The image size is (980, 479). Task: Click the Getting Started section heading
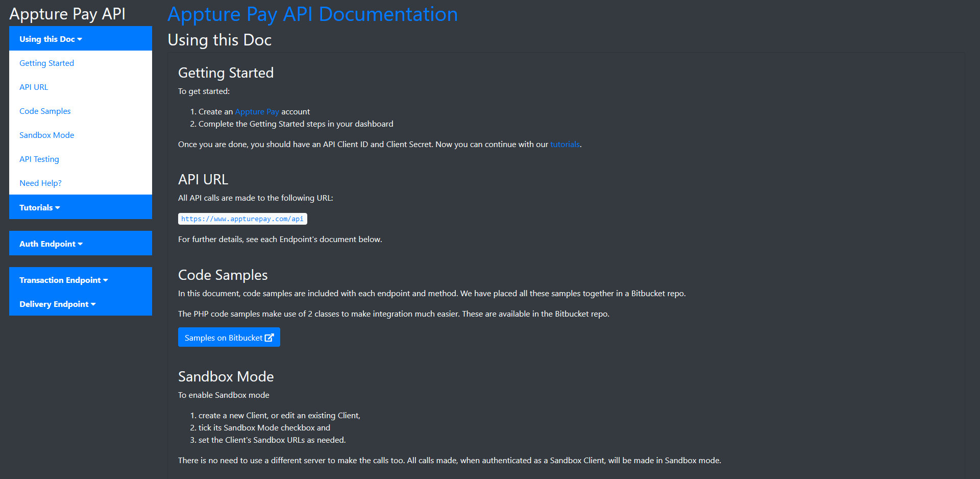226,73
